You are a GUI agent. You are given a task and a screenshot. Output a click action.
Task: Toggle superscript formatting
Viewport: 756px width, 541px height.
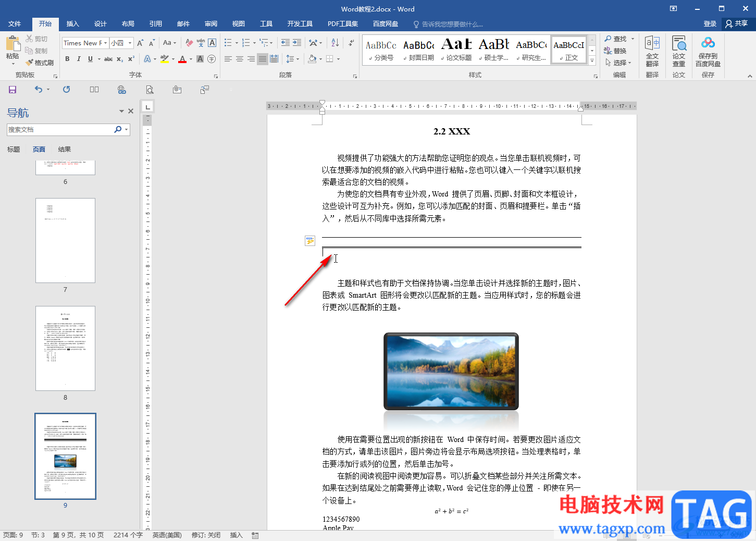tap(131, 59)
